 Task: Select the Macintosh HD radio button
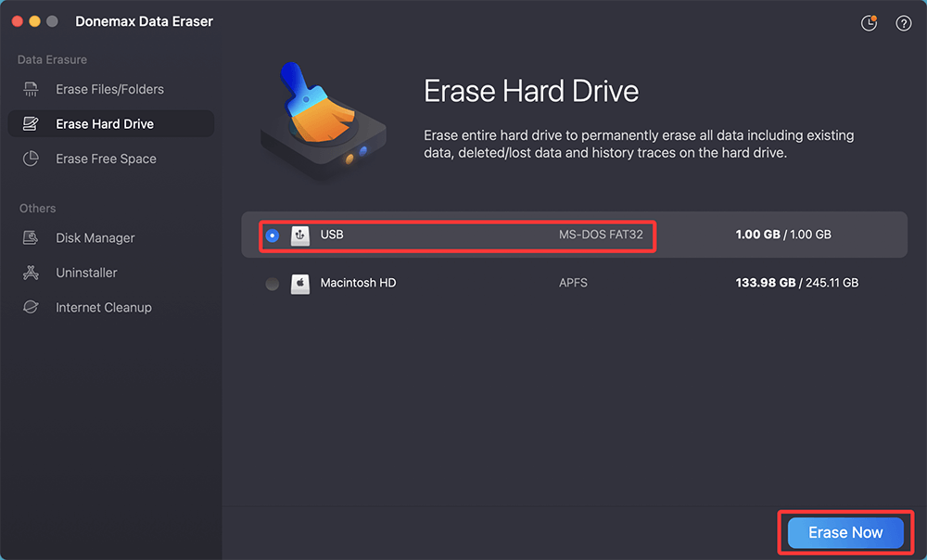tap(272, 284)
